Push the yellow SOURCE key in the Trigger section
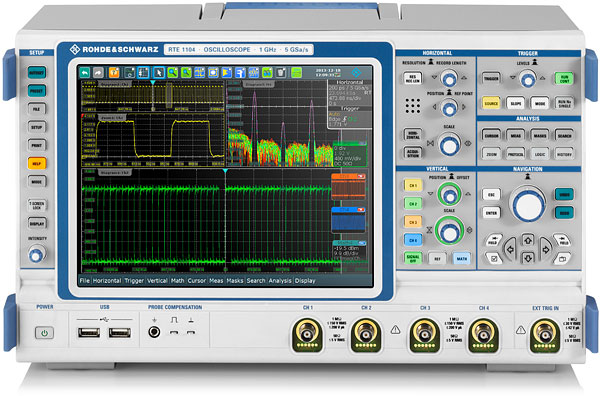 [x=491, y=103]
